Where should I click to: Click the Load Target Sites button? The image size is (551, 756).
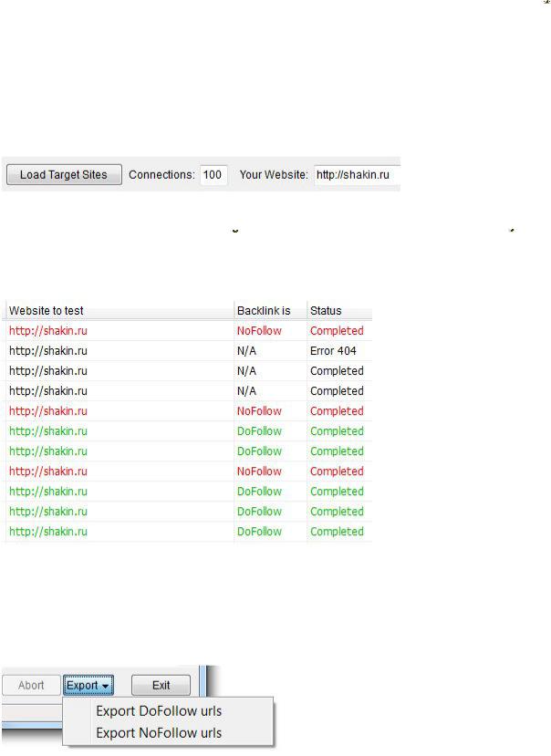(64, 174)
